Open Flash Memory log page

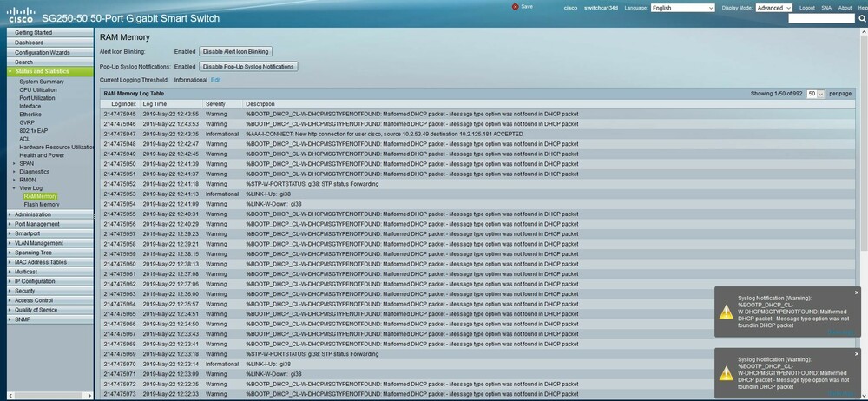42,205
